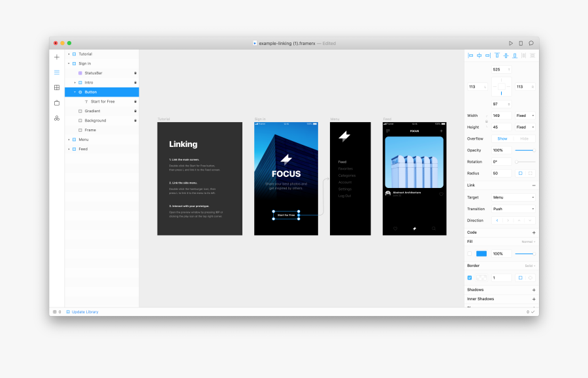
Task: Open the Store (bag) icon
Action: pyautogui.click(x=57, y=103)
